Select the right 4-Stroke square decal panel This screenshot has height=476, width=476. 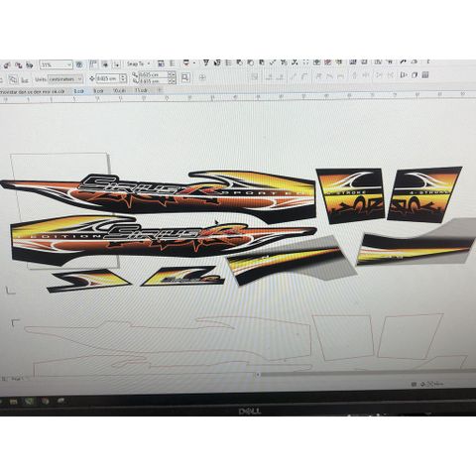[x=424, y=194]
